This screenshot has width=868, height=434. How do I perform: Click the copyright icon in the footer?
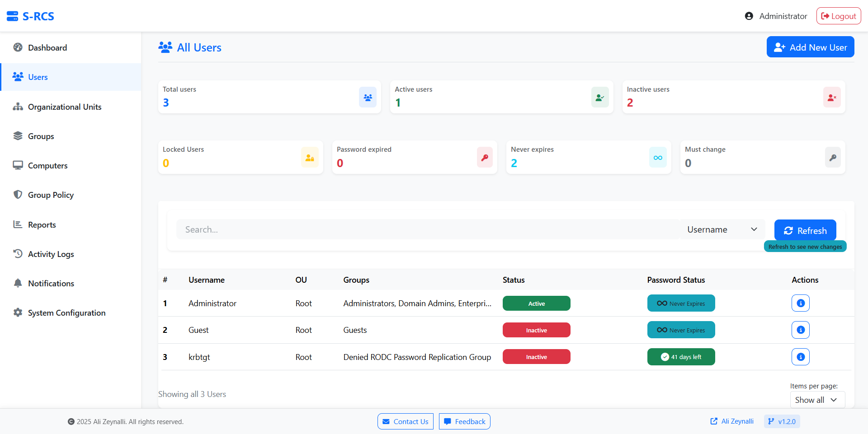tap(71, 421)
